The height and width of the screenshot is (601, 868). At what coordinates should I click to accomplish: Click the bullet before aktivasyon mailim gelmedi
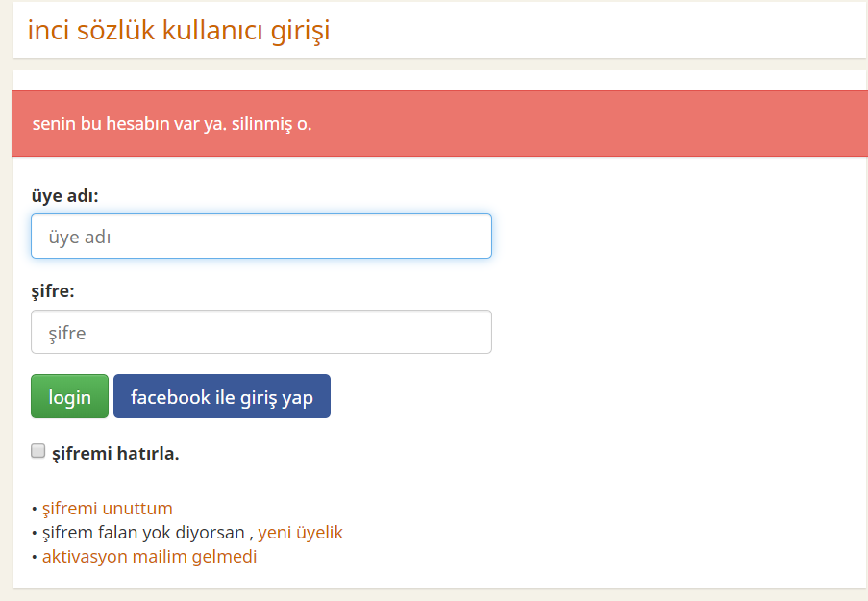click(35, 557)
